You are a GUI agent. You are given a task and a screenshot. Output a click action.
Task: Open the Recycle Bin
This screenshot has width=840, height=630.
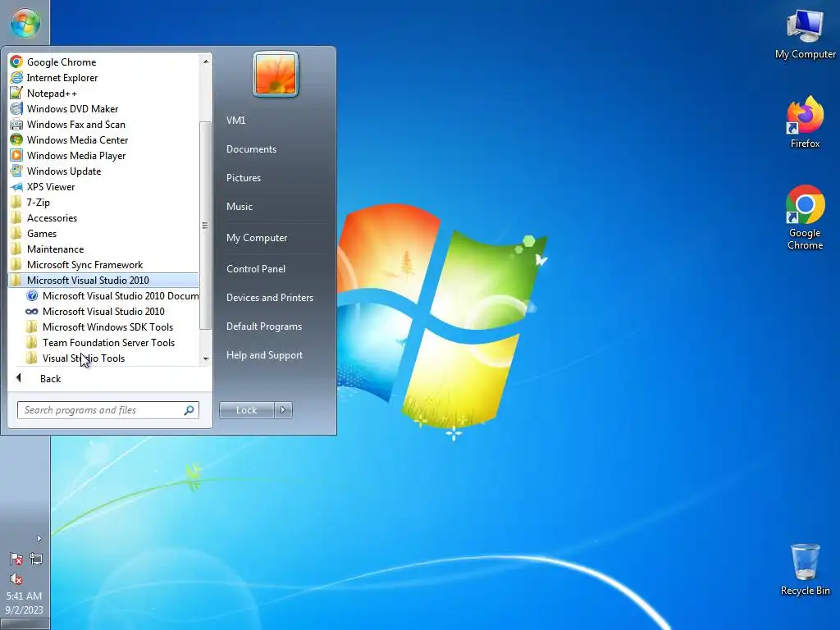[805, 570]
